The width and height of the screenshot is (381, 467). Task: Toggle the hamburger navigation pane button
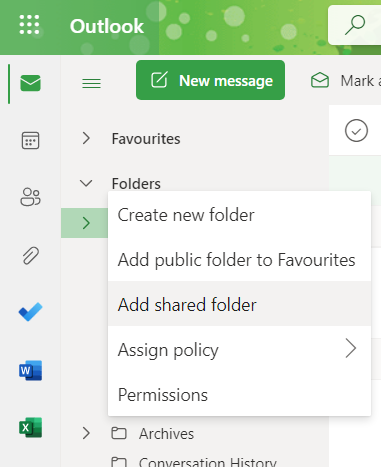(x=91, y=83)
